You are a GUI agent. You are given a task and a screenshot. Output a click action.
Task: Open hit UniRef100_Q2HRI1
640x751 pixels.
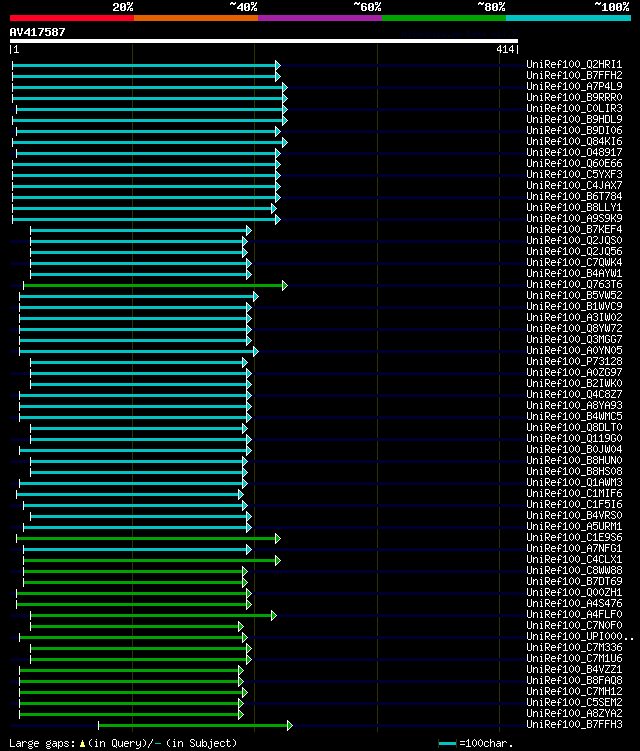574,64
